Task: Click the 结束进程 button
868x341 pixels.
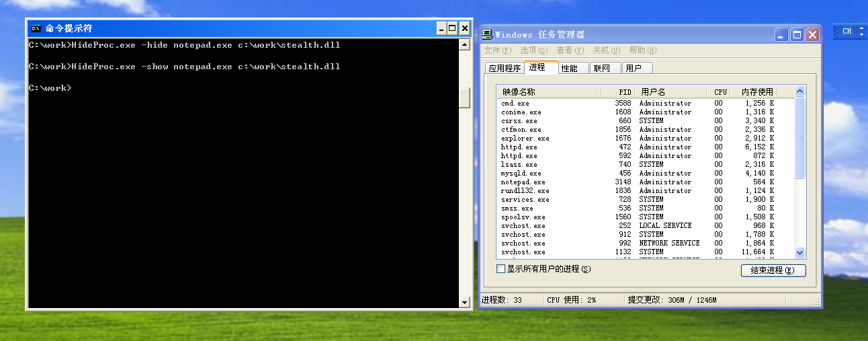Action: click(773, 270)
